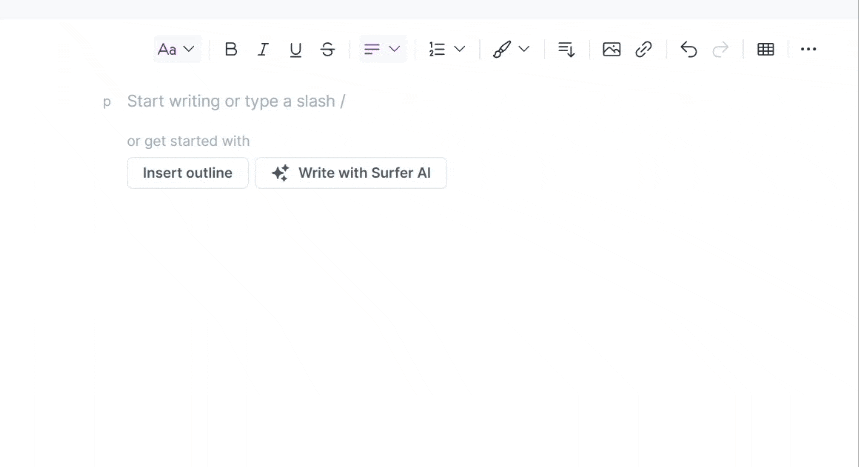Click the Insert outline button

187,173
